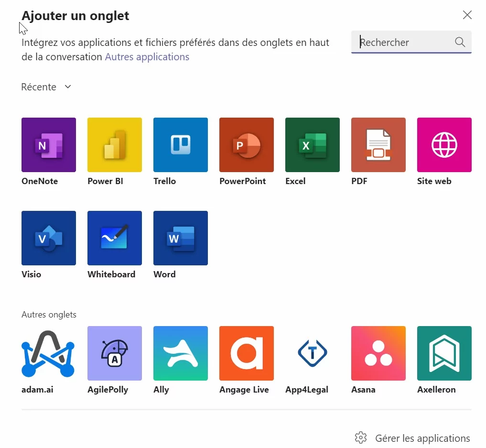Open the PowerPoint tab option
The width and height of the screenshot is (486, 448).
[x=247, y=145]
